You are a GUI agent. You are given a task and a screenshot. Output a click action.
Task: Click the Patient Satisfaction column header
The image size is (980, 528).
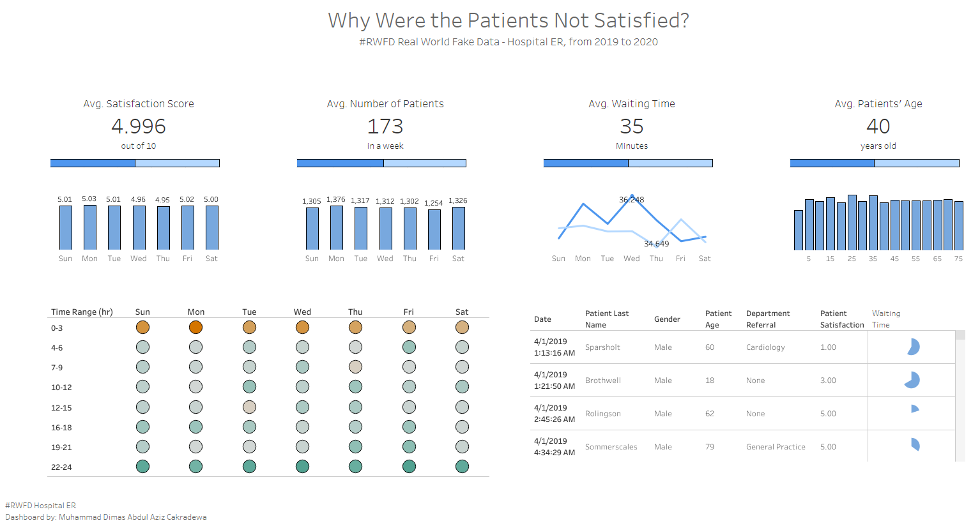(841, 319)
